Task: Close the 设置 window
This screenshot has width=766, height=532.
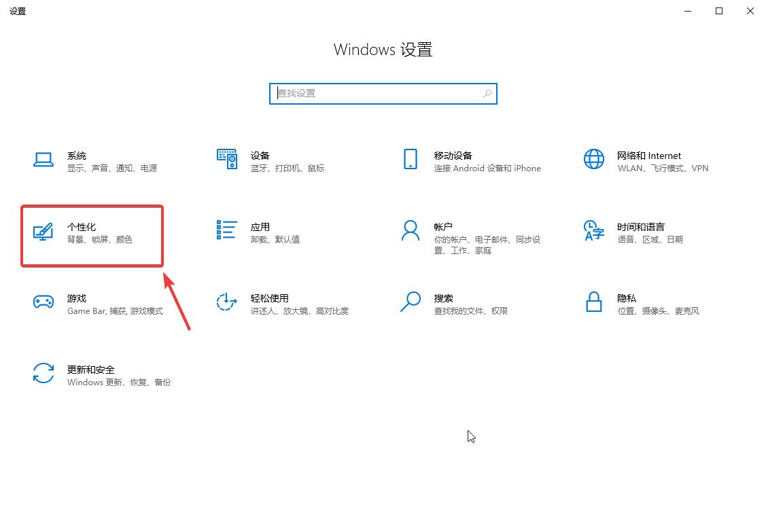Action: click(x=750, y=11)
